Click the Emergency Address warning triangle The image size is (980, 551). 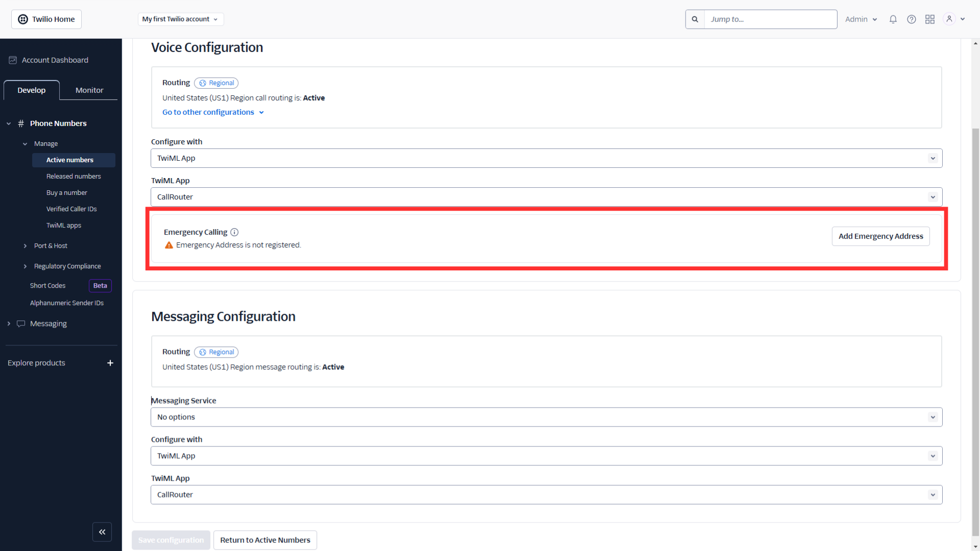point(168,245)
